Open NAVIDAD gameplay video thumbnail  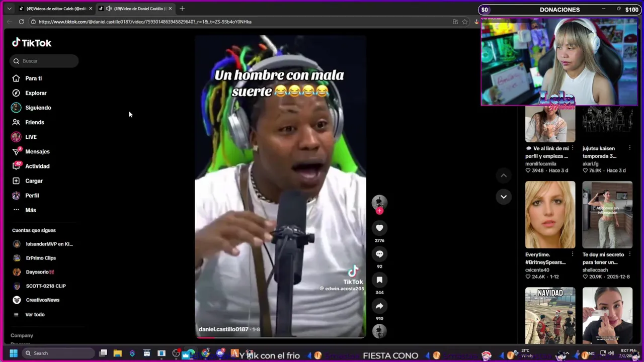click(x=550, y=316)
